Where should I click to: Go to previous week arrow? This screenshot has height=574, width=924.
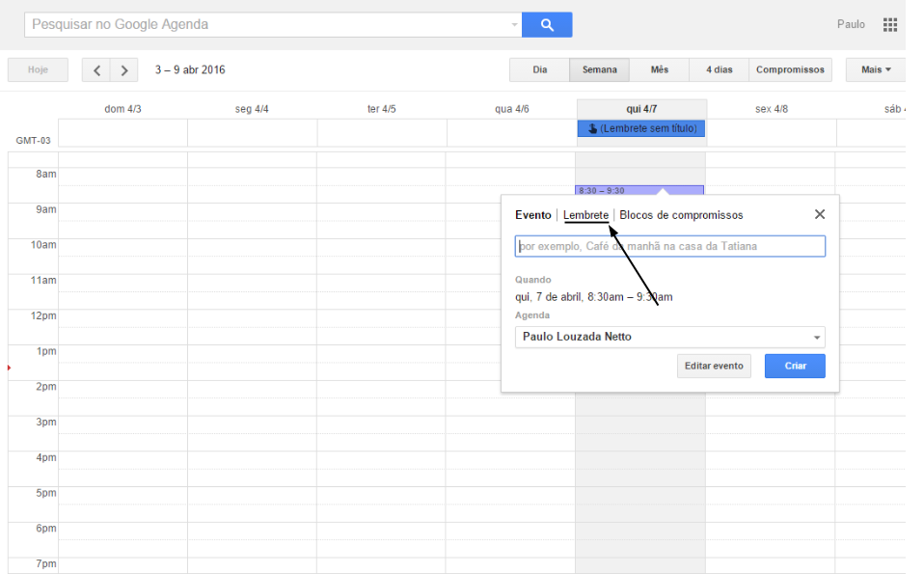click(96, 70)
